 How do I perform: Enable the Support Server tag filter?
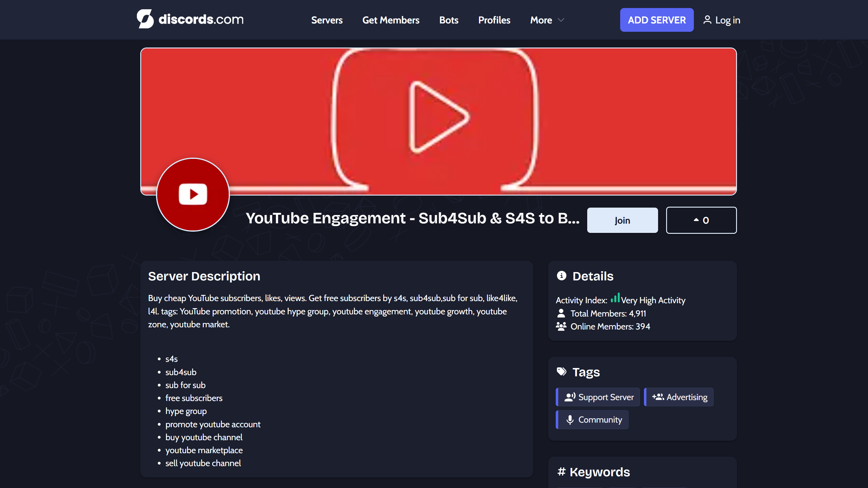coord(597,397)
